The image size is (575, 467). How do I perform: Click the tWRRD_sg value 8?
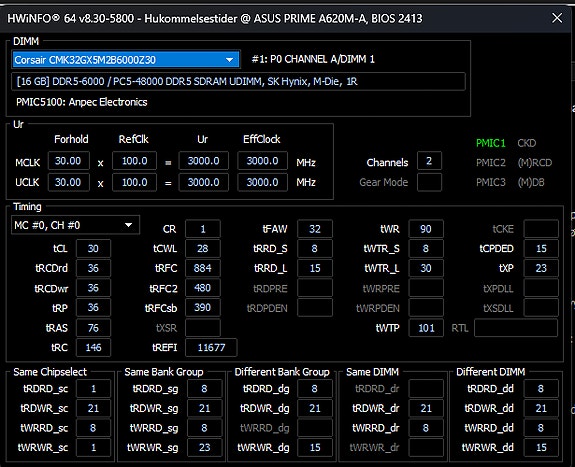[204, 428]
